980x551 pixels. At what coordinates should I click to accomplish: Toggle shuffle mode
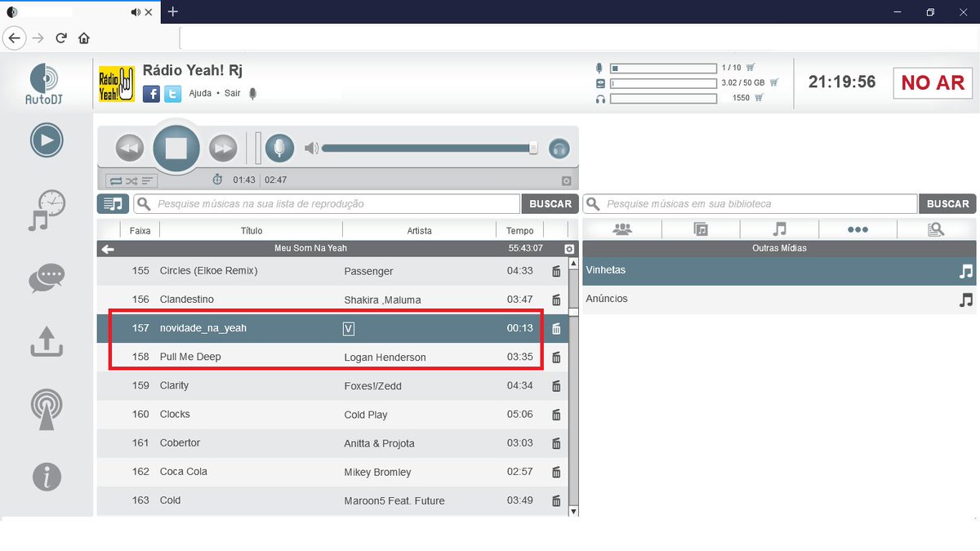point(131,180)
